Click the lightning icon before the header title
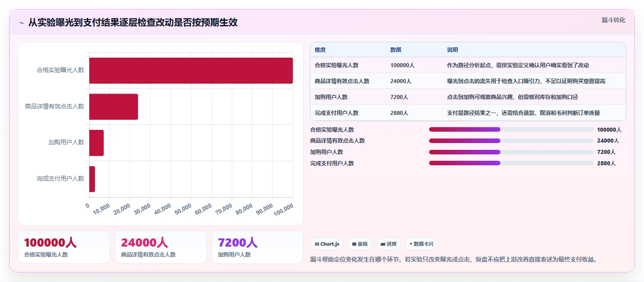The width and height of the screenshot is (644, 282). click(21, 23)
